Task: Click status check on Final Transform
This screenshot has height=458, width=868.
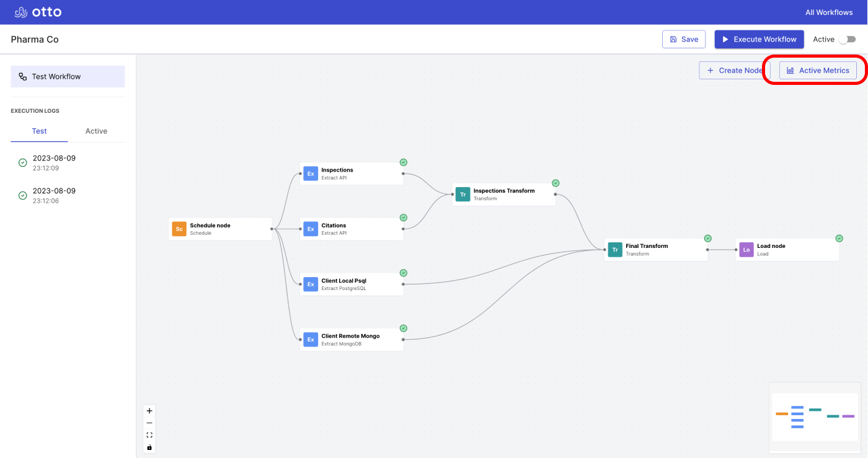Action: point(708,239)
